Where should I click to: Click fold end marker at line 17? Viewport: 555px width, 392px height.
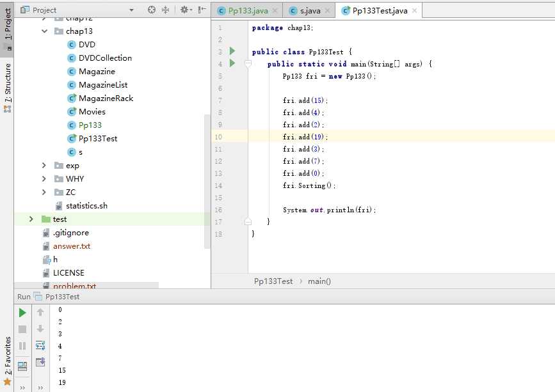coord(248,222)
